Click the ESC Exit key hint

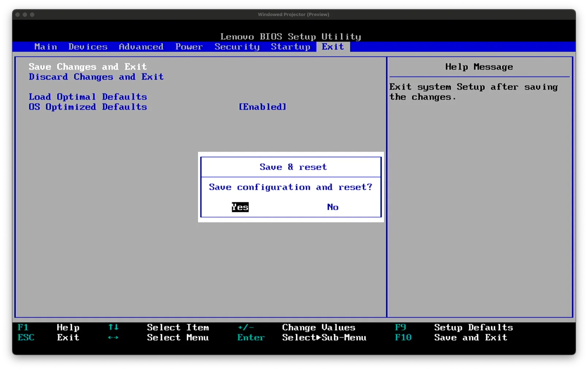(x=49, y=337)
